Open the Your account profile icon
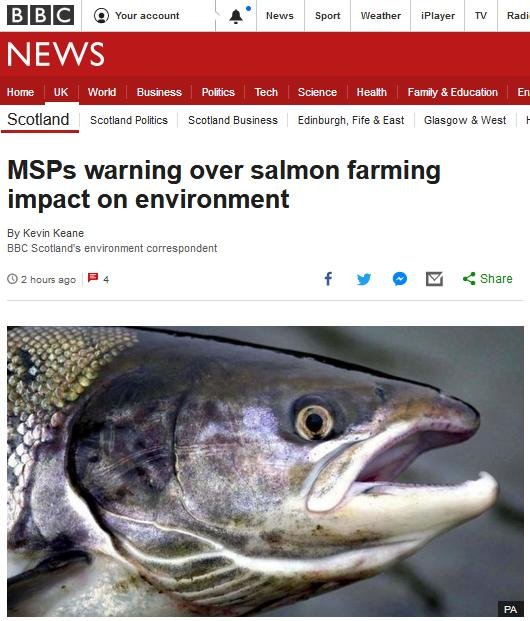The image size is (530, 621). pos(101,16)
